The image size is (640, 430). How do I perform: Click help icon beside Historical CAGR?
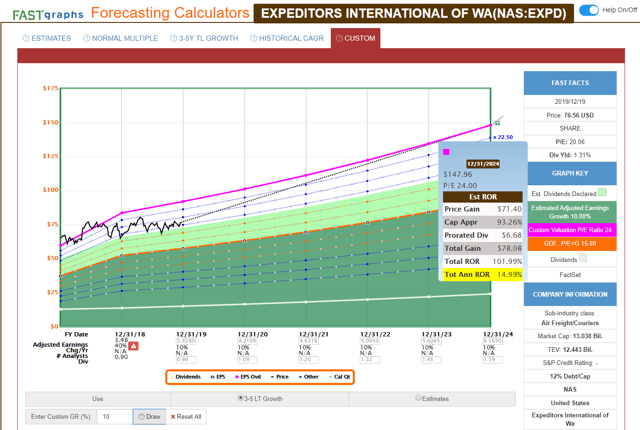[x=253, y=38]
